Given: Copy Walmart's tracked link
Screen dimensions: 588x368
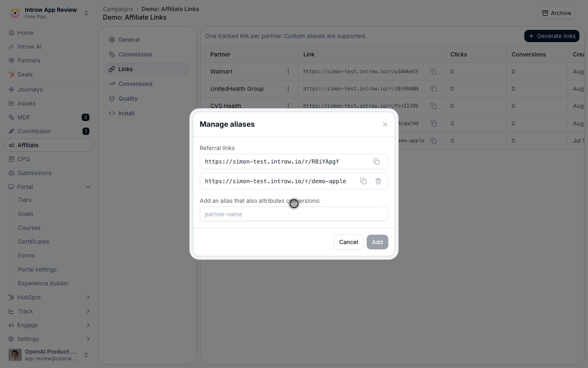Looking at the screenshot, I should tap(434, 72).
